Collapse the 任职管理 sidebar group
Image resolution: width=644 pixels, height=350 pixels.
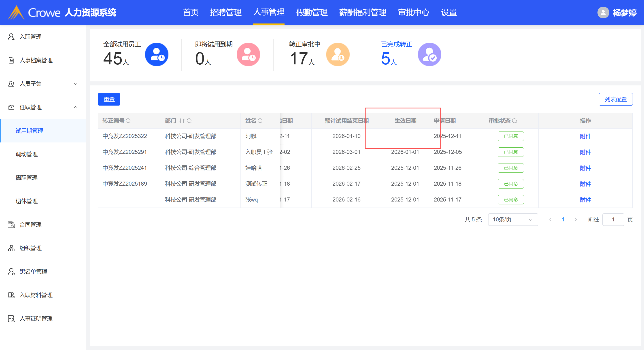point(76,107)
